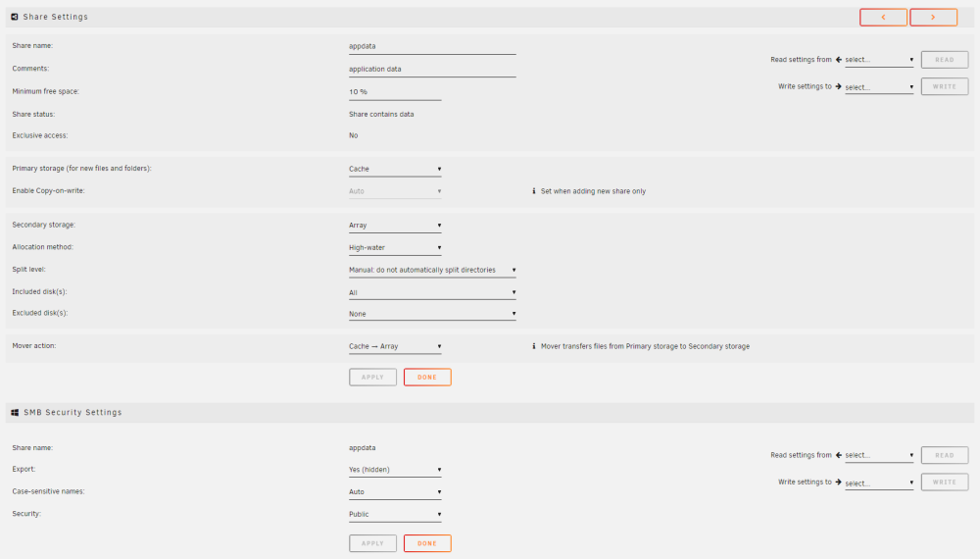Click the READ button in SMB Security Settings
The image size is (980, 559).
pos(945,455)
